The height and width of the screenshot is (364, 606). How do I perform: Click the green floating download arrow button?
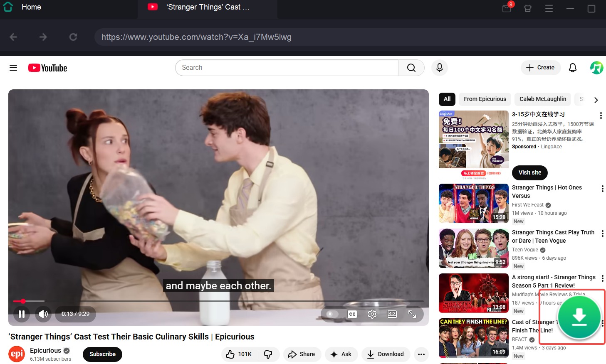(579, 317)
